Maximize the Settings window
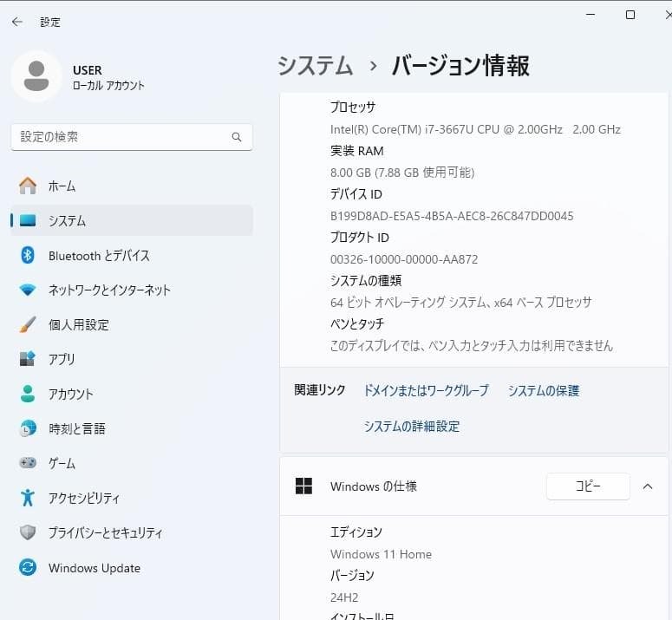This screenshot has height=620, width=672. pos(630,15)
